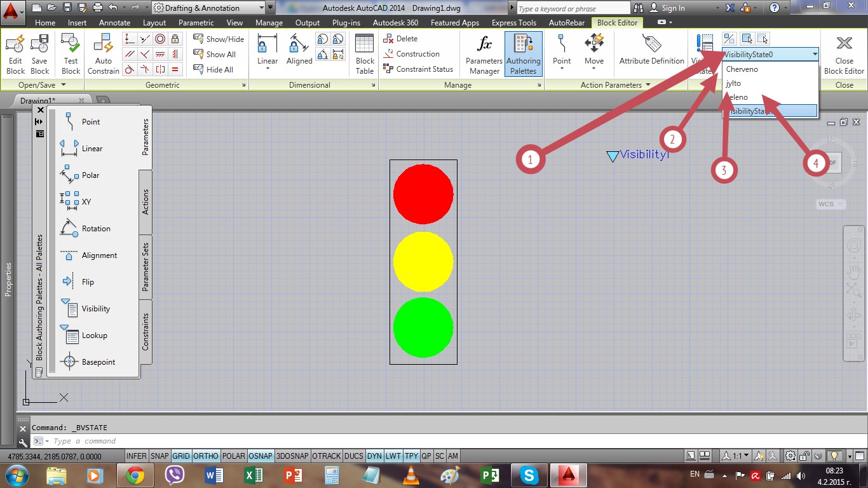Pick the Rotation parameter in the palette

pos(85,228)
